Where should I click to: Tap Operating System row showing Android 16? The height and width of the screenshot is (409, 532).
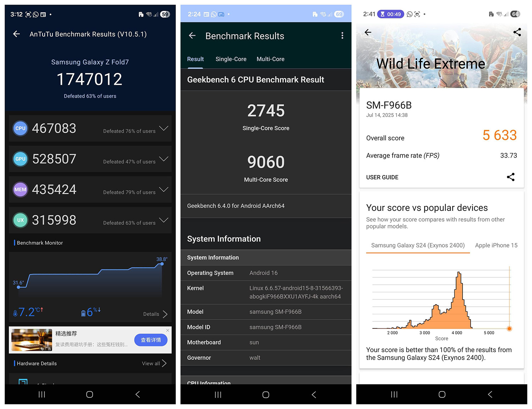[266, 273]
